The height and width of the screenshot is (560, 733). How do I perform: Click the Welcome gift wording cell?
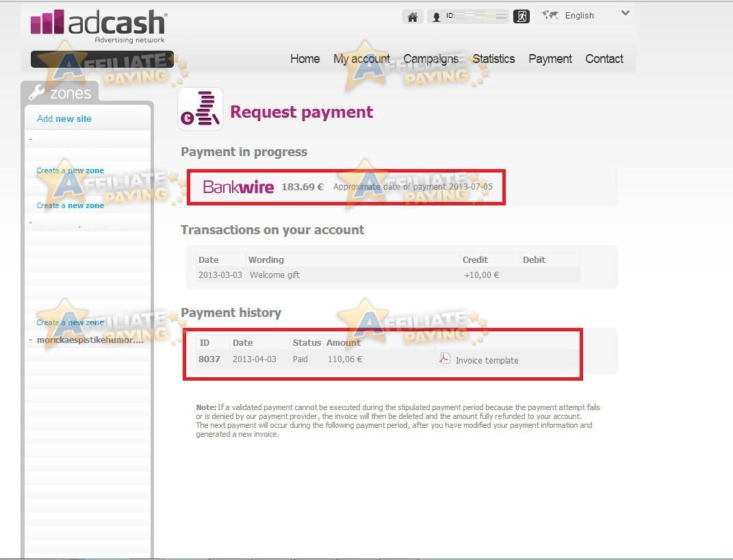click(274, 275)
